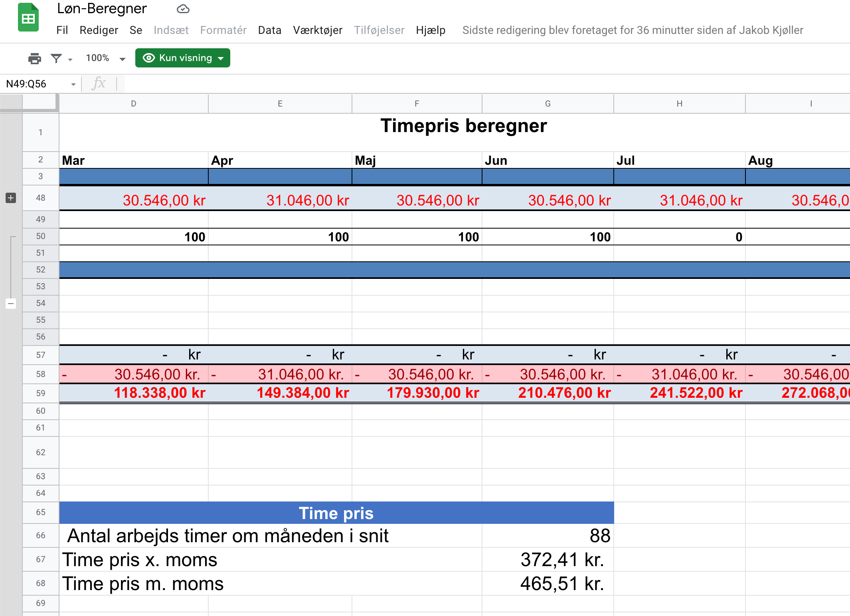Click cell with 179.930,00 kr
The height and width of the screenshot is (616, 850).
(x=417, y=393)
